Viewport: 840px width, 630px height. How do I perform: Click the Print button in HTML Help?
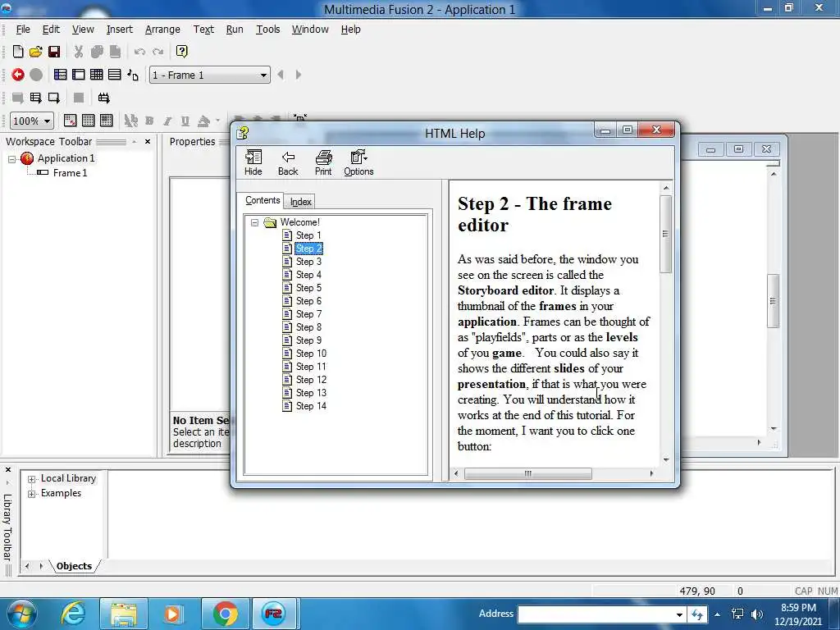click(x=323, y=163)
